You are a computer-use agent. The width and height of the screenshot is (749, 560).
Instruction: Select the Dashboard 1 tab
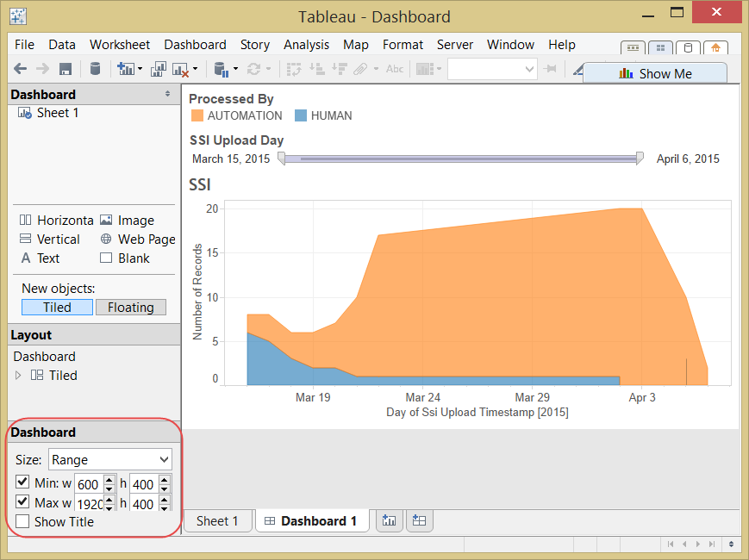point(312,521)
